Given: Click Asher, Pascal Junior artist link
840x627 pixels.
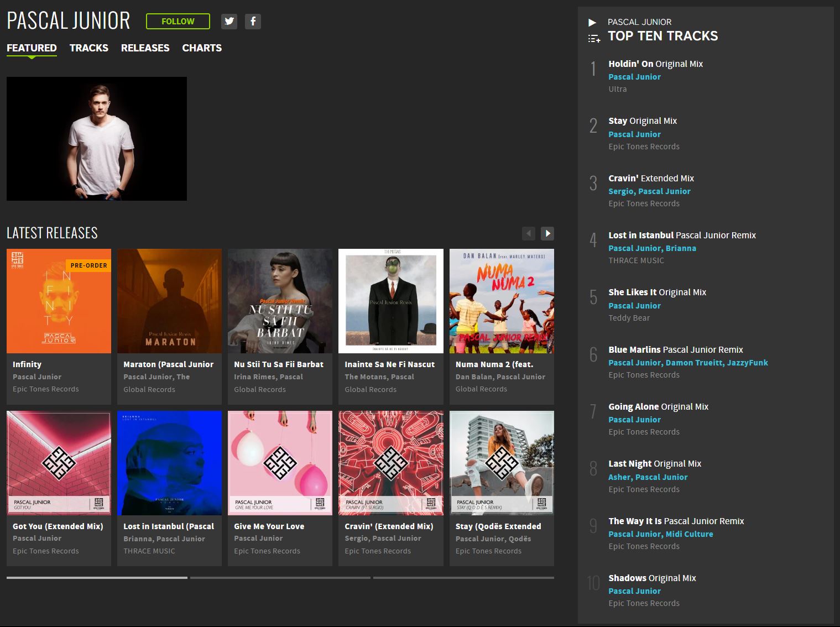Looking at the screenshot, I should (648, 477).
